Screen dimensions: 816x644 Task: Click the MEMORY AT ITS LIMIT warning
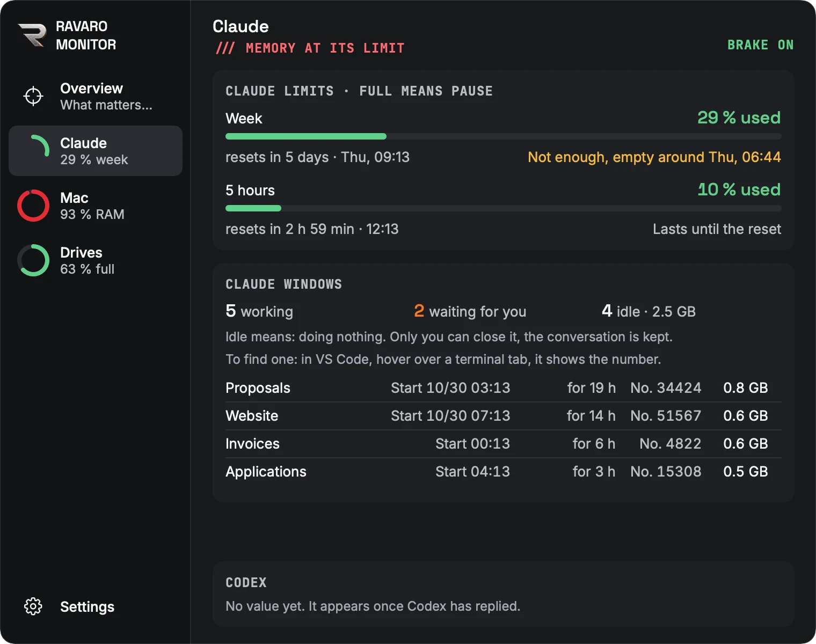[310, 48]
